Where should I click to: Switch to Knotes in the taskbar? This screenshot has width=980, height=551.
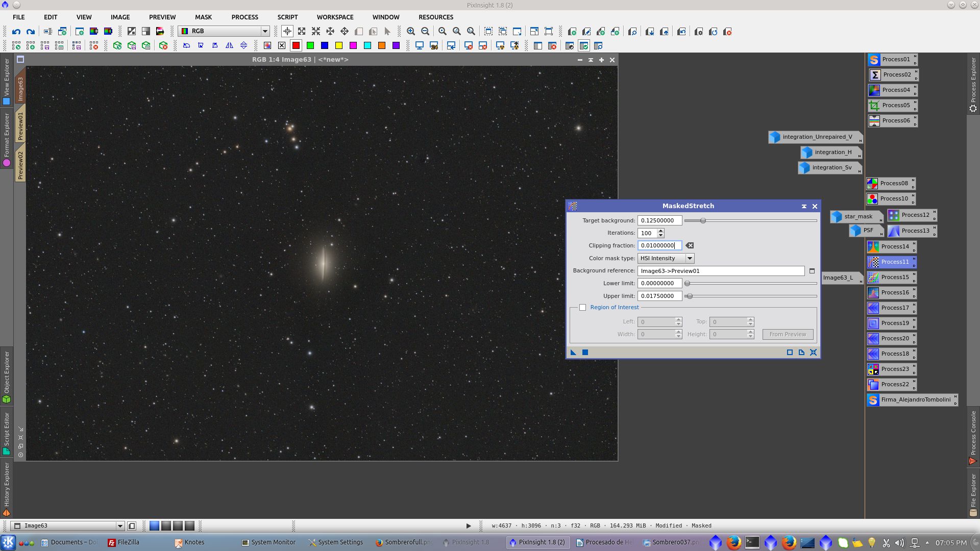click(189, 542)
